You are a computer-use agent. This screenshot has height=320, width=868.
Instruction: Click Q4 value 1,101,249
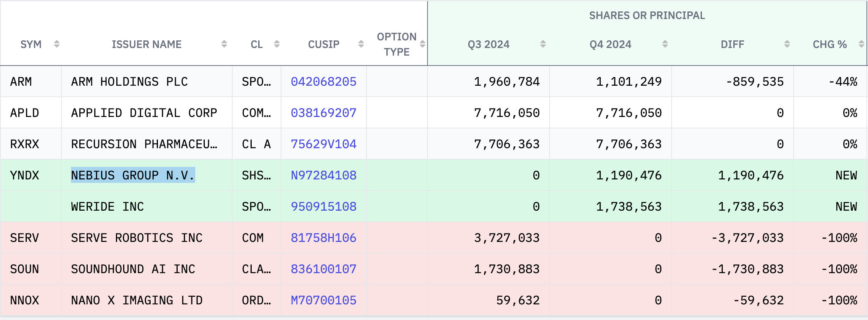[x=629, y=82]
